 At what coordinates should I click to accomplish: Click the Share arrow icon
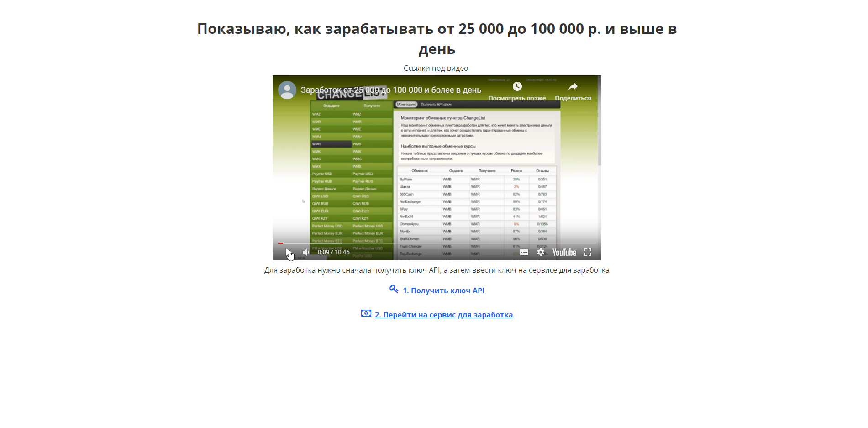pos(573,87)
